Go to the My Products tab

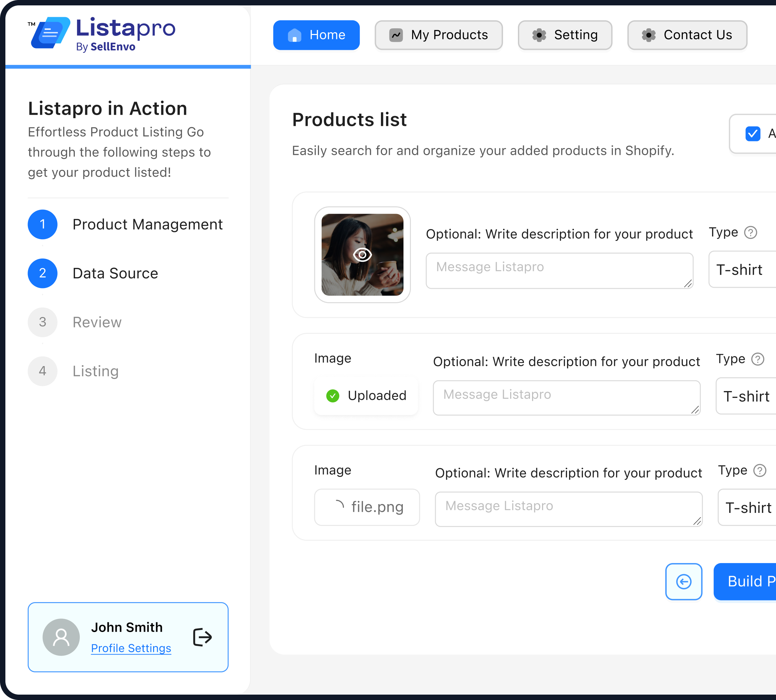pos(438,35)
